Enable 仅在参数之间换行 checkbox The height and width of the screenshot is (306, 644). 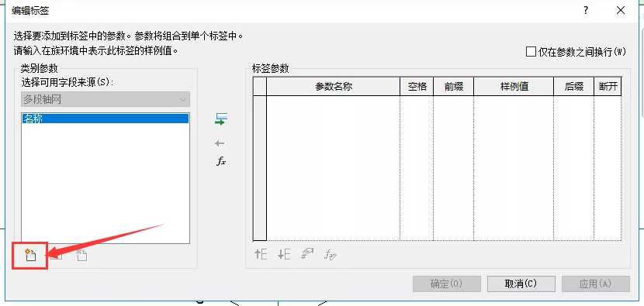[531, 52]
